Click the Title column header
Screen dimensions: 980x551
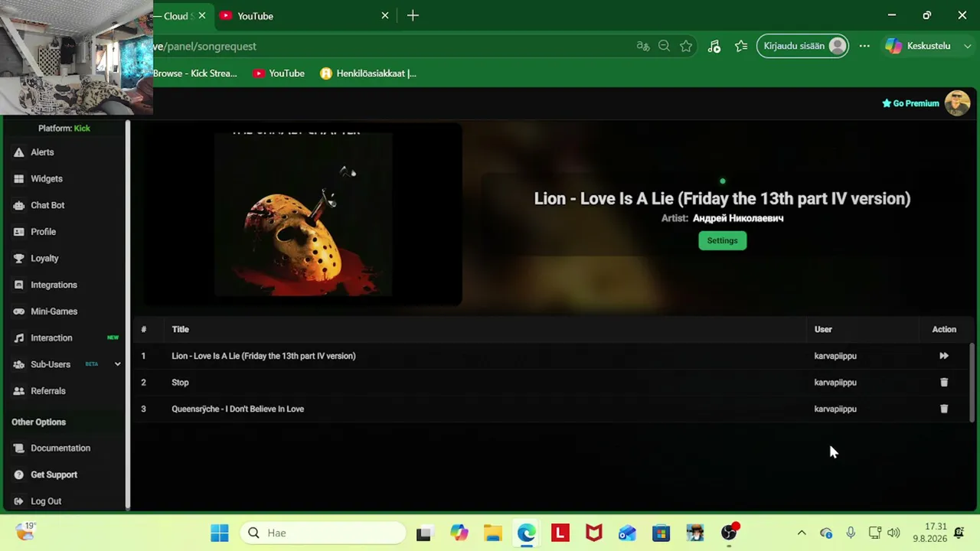pos(180,329)
